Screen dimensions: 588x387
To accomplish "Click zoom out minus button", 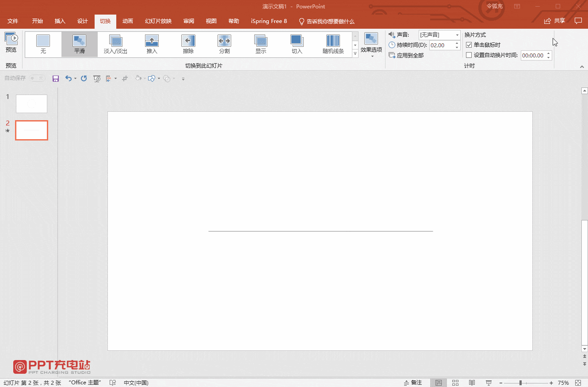I will point(500,383).
